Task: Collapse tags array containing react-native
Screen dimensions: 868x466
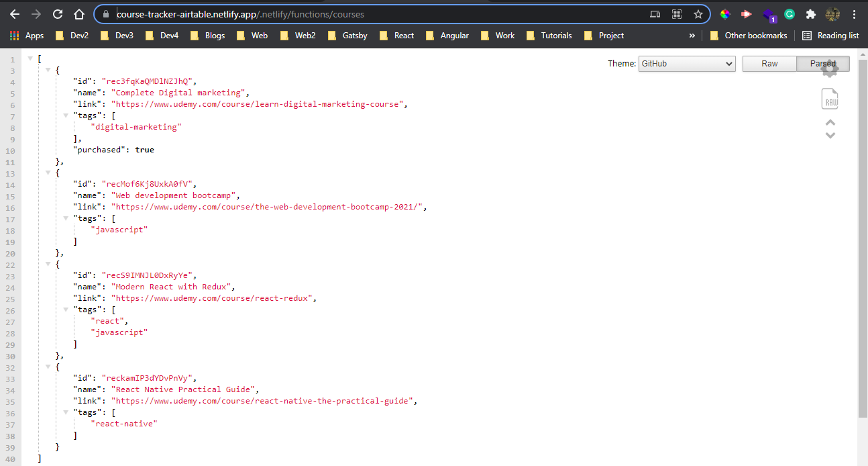Action: [x=66, y=412]
